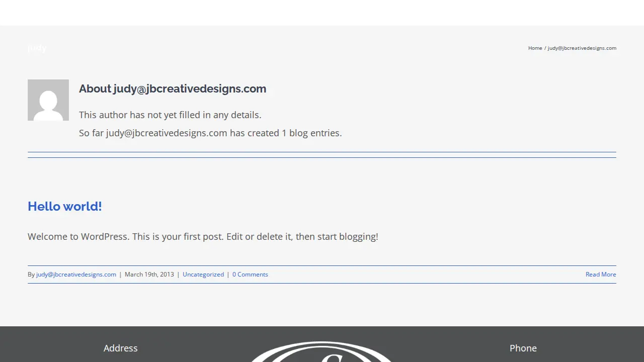The image size is (644, 362).
Task: Click the March 19th, 2013 post date
Action: [x=149, y=275]
